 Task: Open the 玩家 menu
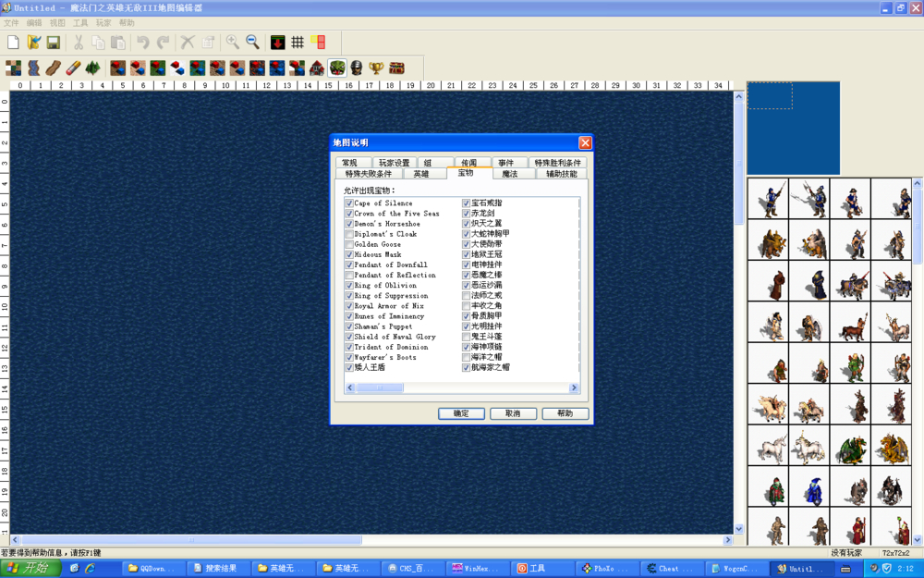click(x=103, y=23)
